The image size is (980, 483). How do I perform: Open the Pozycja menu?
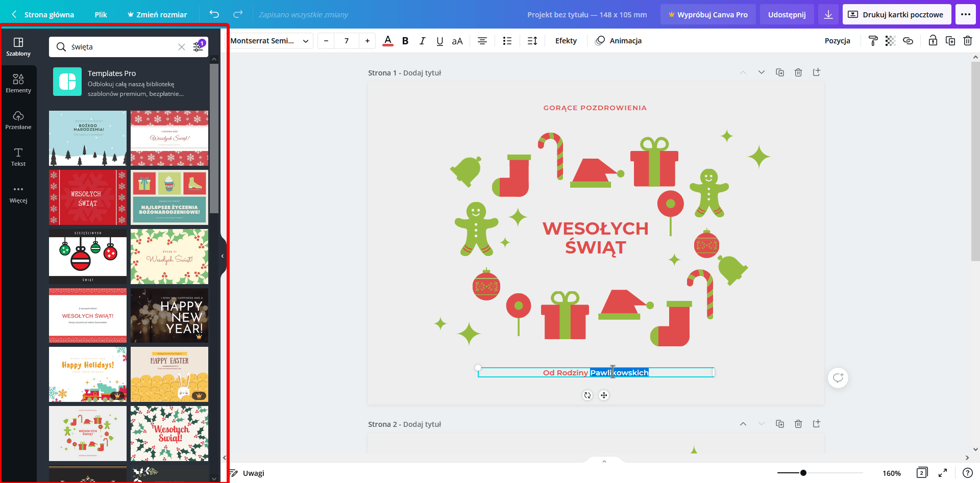837,41
